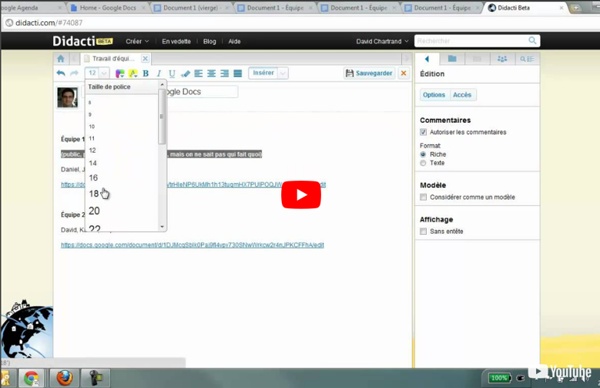
Task: Open the Créer menu
Action: point(137,41)
